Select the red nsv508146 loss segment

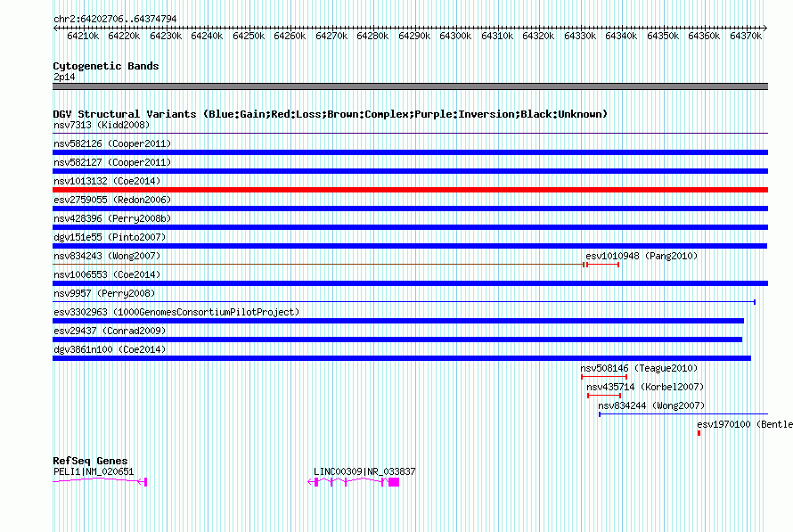pos(604,377)
